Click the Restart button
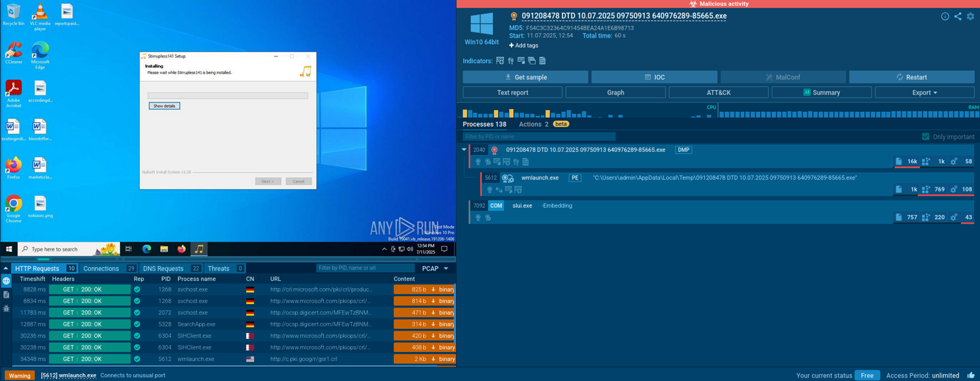This screenshot has height=381, width=980. pyautogui.click(x=911, y=77)
